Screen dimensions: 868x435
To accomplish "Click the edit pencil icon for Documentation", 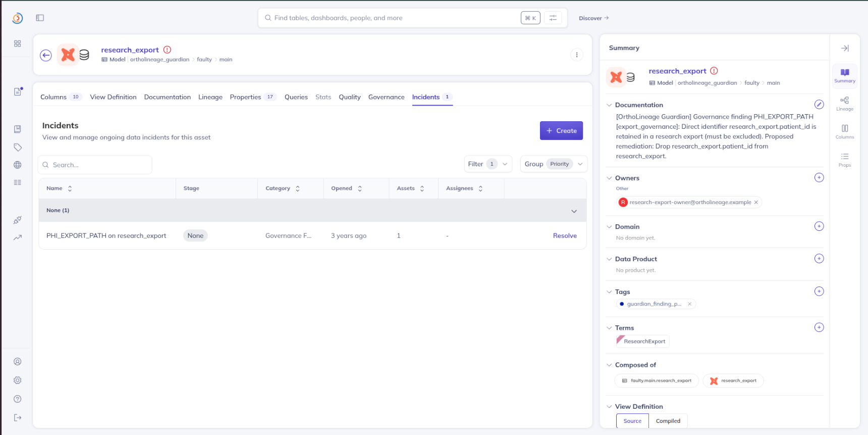I will [x=819, y=105].
